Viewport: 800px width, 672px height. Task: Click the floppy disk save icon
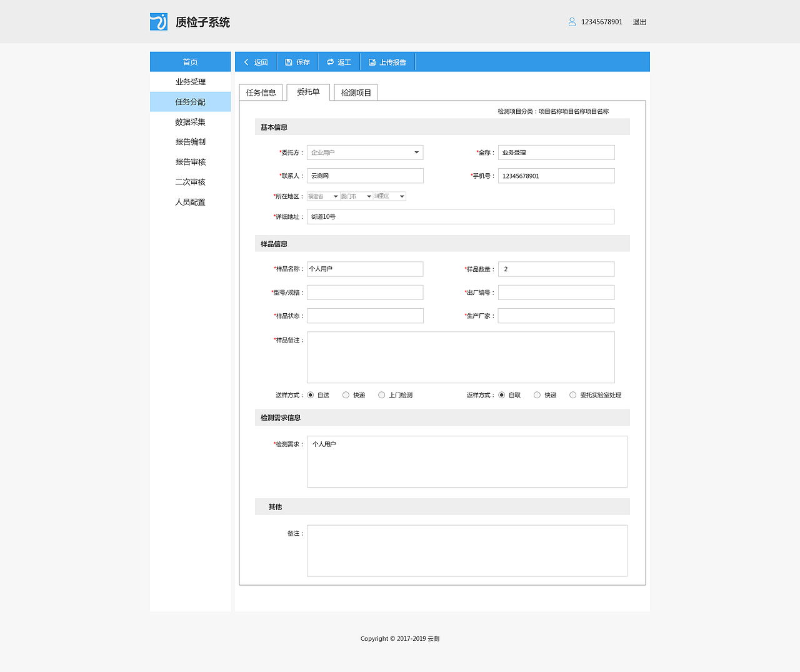[289, 63]
